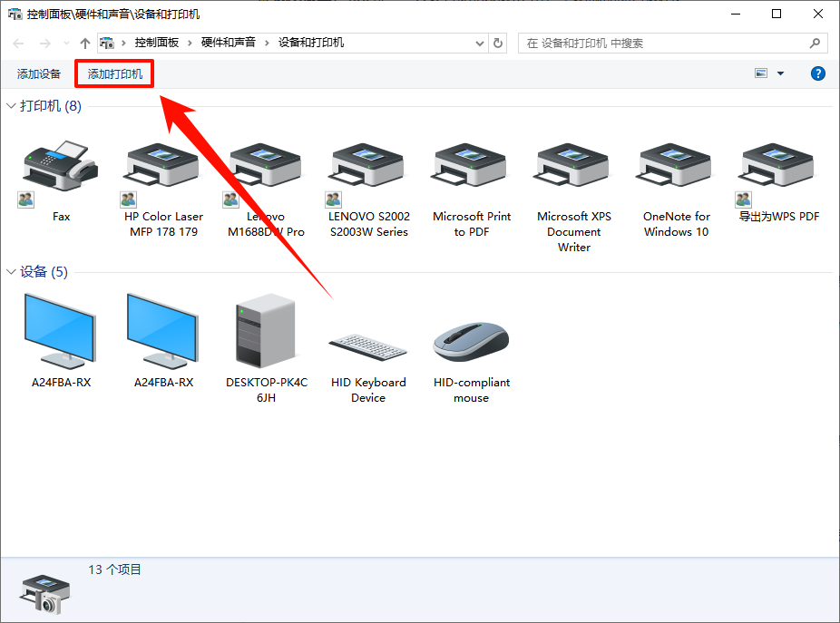Select the Fax printer icon
The height and width of the screenshot is (623, 840).
coord(61,166)
